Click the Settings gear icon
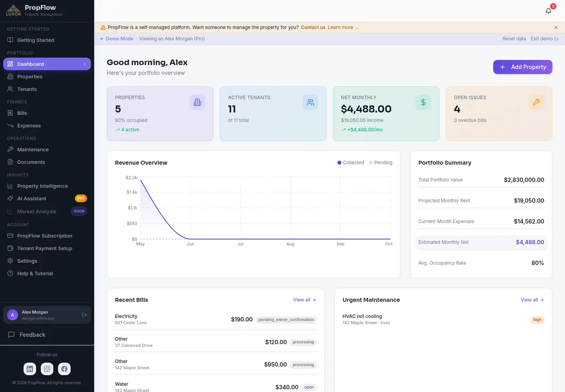The image size is (565, 392). point(10,261)
